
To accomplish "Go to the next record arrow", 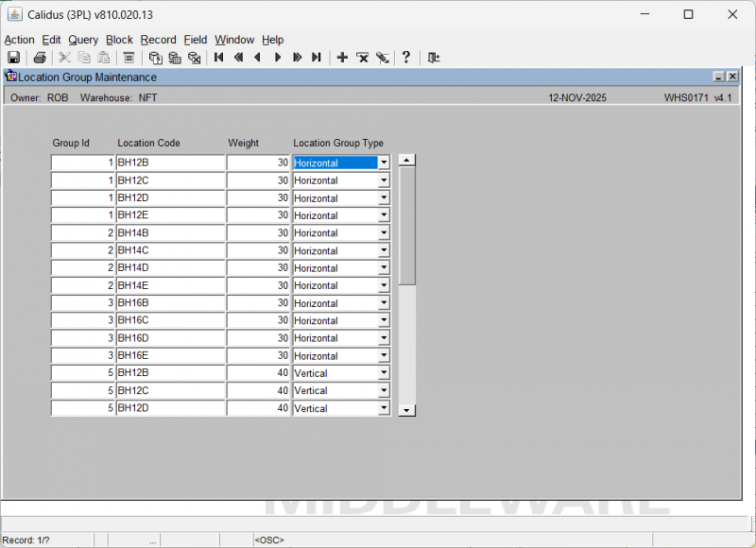I will click(x=278, y=58).
